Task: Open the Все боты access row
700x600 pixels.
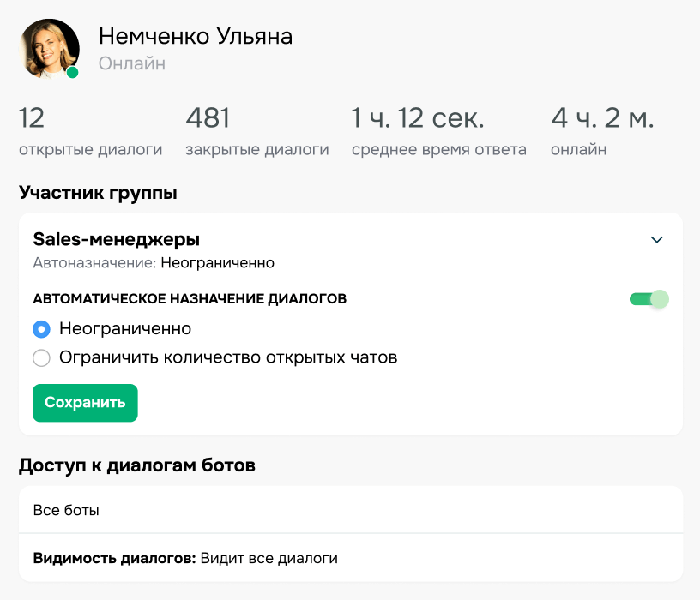Action: [x=350, y=509]
